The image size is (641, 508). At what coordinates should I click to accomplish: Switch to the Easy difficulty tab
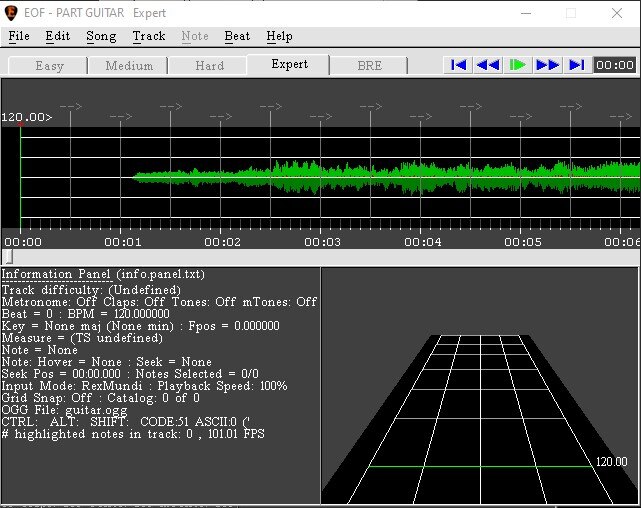click(x=48, y=66)
